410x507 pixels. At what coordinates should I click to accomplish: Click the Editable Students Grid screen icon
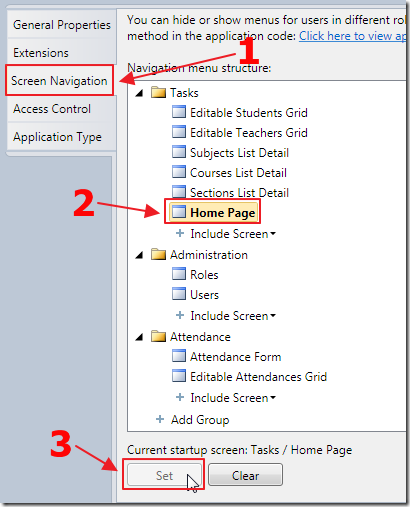pyautogui.click(x=179, y=112)
